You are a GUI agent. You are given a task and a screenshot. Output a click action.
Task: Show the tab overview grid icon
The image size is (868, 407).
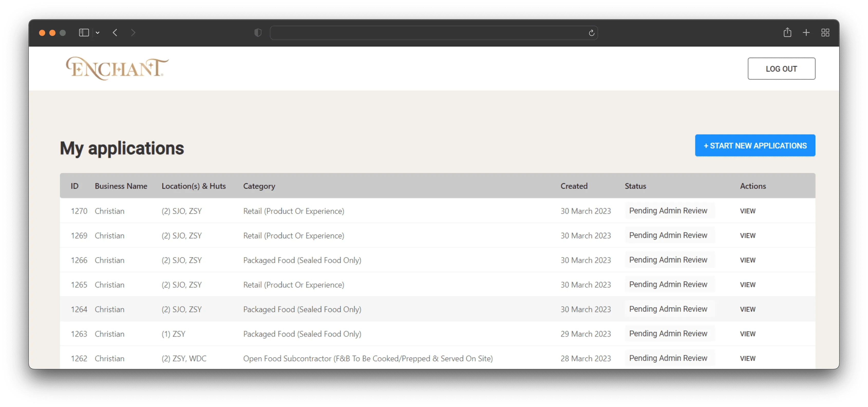pyautogui.click(x=825, y=33)
